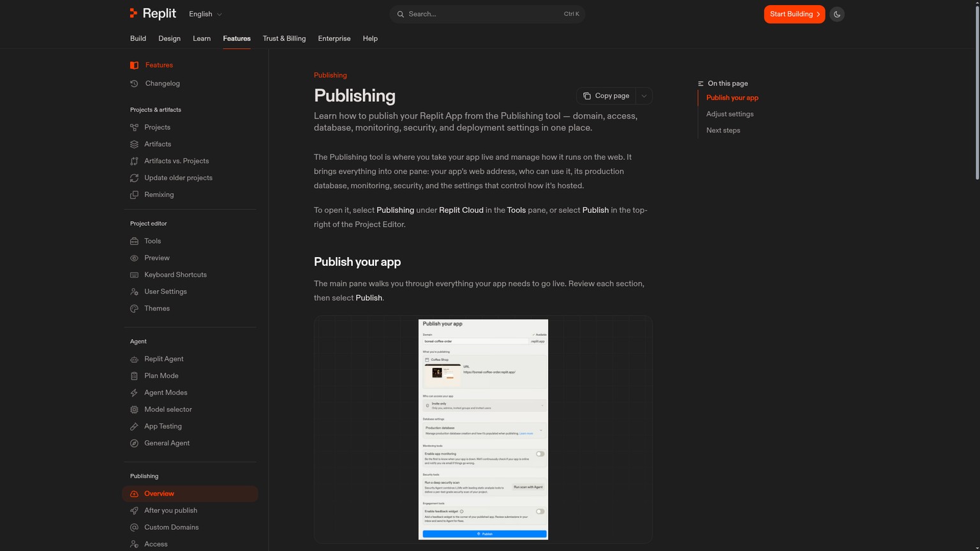Click the Remixing copy icon
Image resolution: width=980 pixels, height=551 pixels.
134,195
